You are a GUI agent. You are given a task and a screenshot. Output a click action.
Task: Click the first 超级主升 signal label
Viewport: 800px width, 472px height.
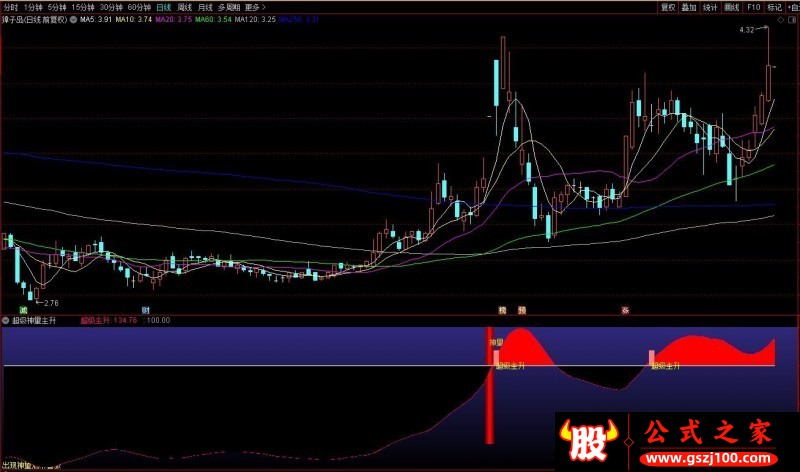[x=511, y=365]
